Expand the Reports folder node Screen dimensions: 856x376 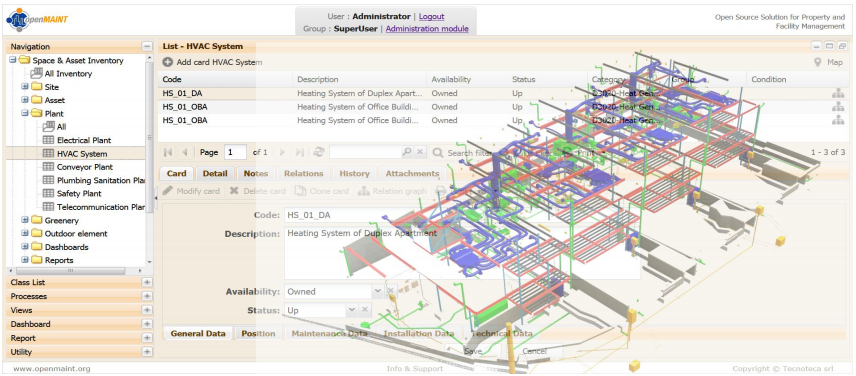pyautogui.click(x=25, y=260)
